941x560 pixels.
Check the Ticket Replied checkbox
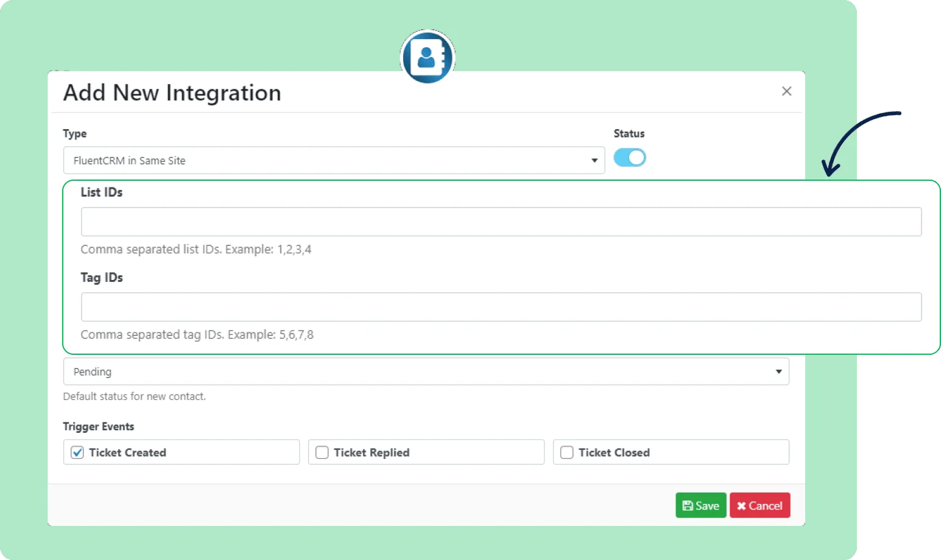coord(322,452)
